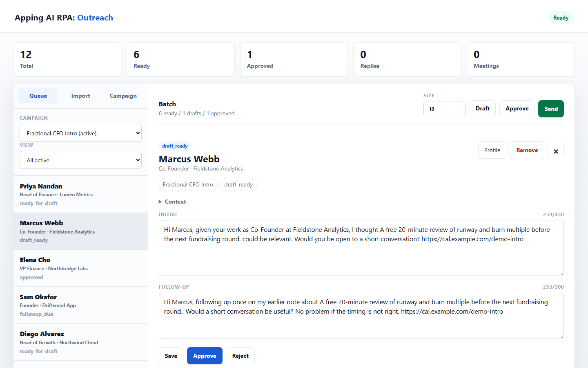Click the red Remove button
Screen dimensions: 588x368
(527, 150)
